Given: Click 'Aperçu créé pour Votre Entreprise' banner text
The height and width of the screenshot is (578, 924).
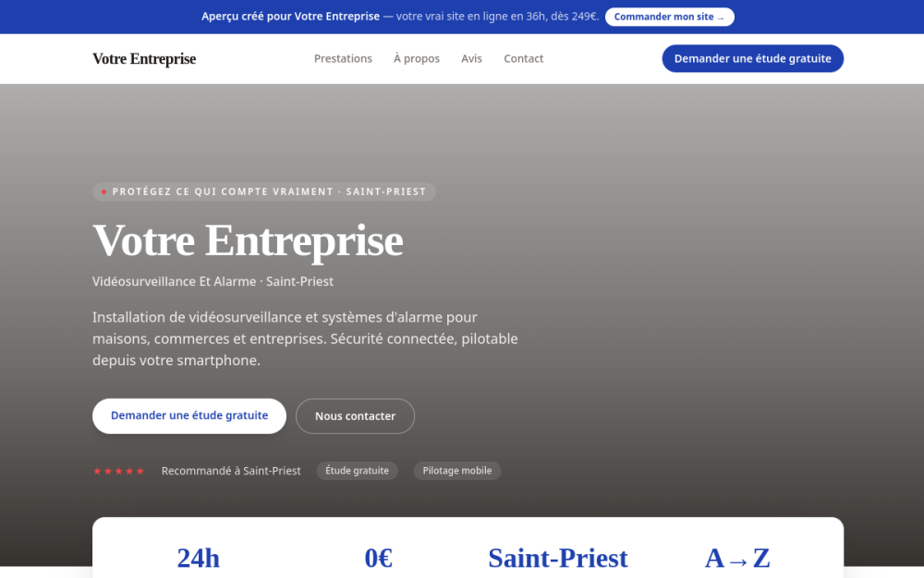Looking at the screenshot, I should (290, 17).
